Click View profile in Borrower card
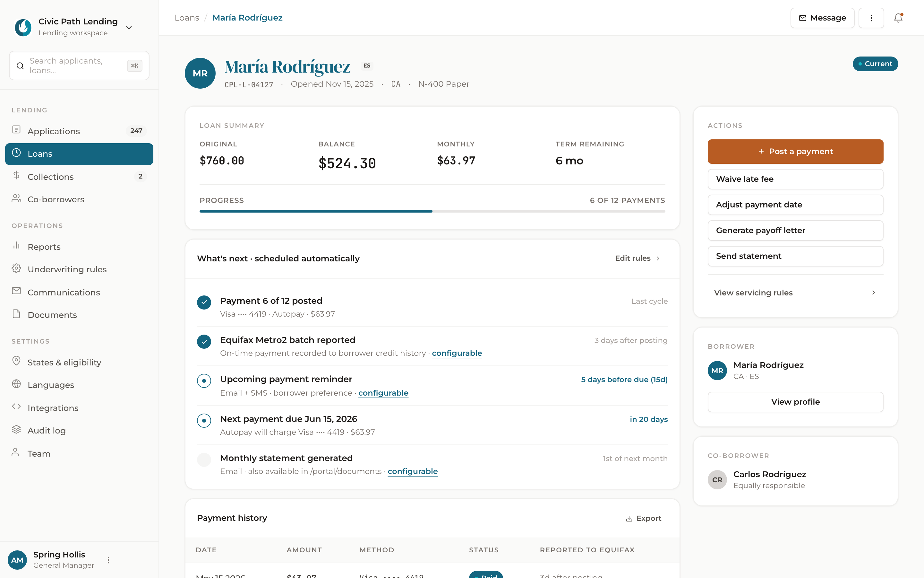924x578 pixels. point(795,402)
